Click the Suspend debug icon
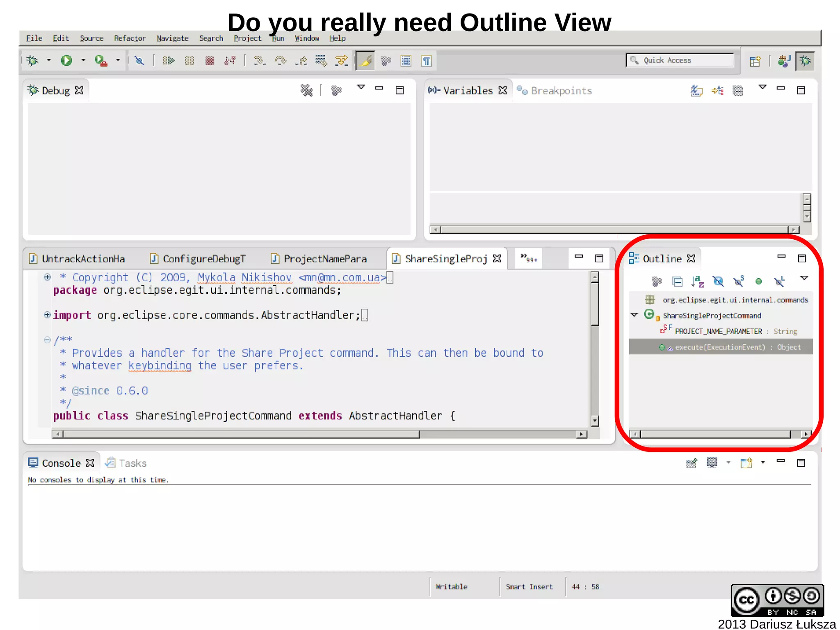Screen dimensions: 840x630 coord(189,61)
